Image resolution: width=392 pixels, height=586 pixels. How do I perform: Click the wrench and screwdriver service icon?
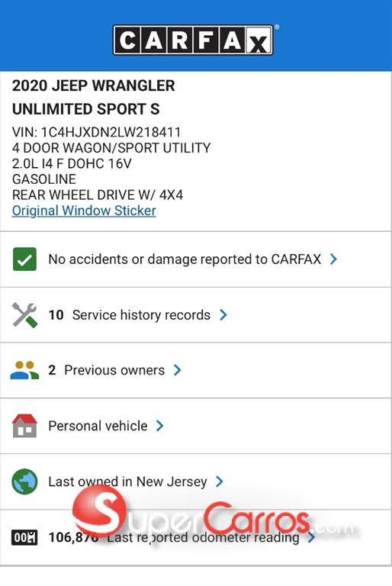coord(24,315)
